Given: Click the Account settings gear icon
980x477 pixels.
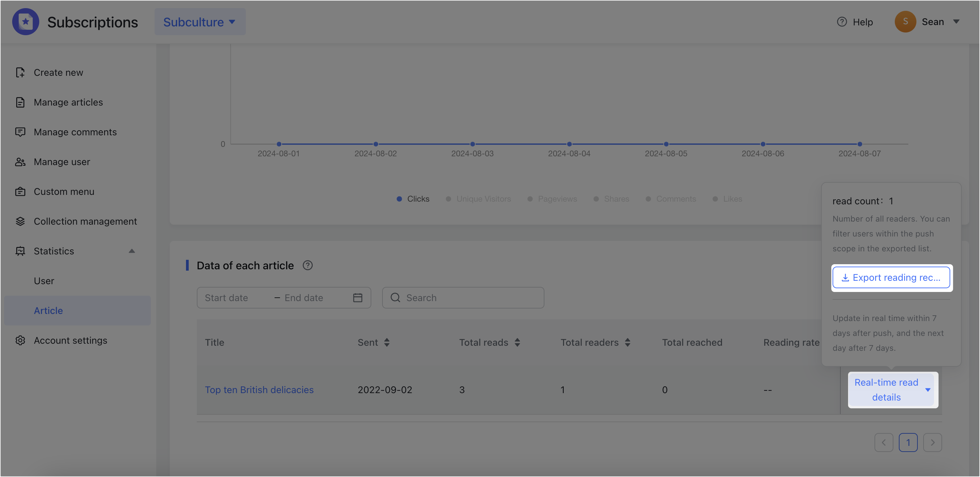Looking at the screenshot, I should point(20,340).
